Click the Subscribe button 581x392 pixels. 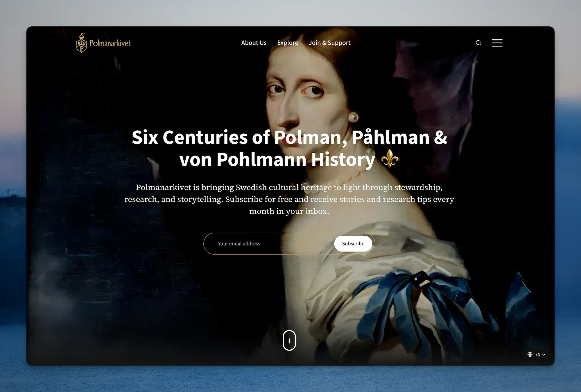point(353,244)
